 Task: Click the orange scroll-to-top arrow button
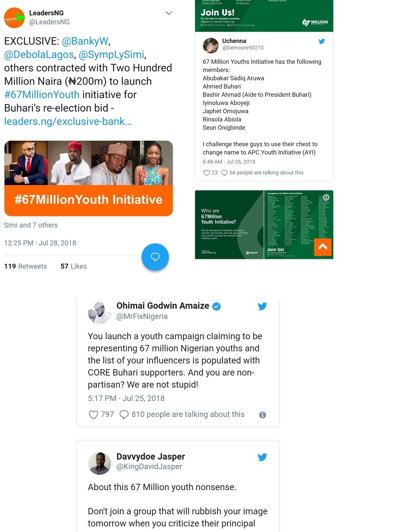point(323,247)
